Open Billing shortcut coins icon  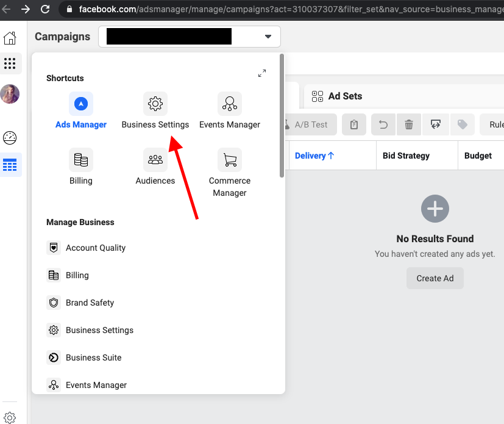(81, 160)
